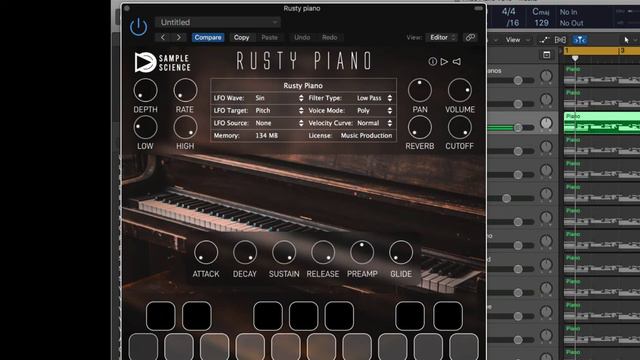
Task: Open the Untitled preset dropdown
Action: 218,22
